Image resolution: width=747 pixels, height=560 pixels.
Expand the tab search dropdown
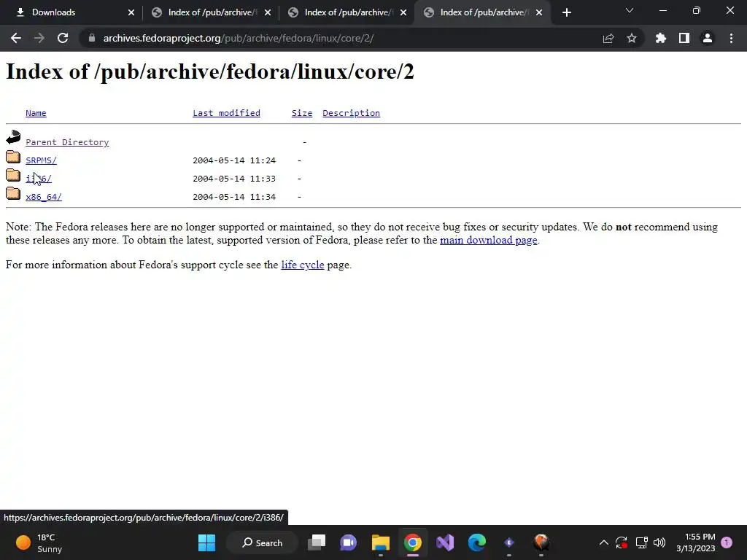tap(630, 10)
